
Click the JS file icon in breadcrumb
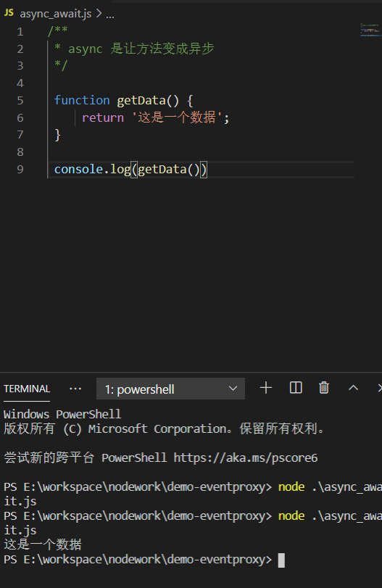(9, 13)
